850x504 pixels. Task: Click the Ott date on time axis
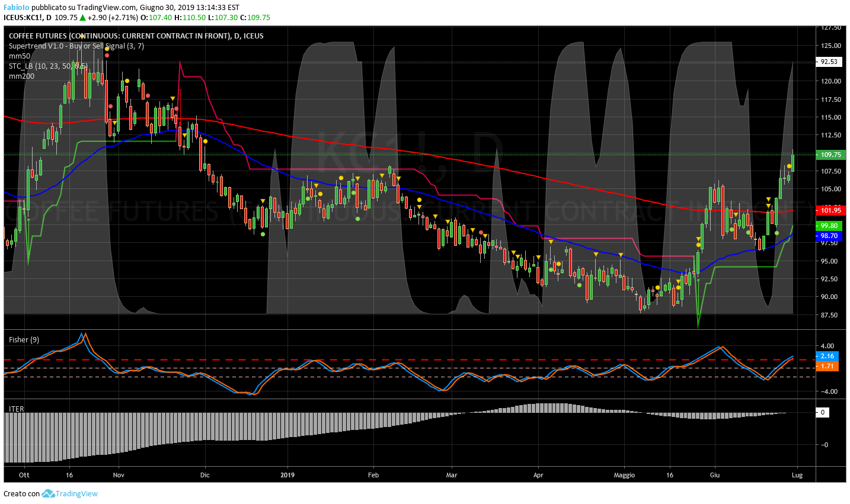[24, 475]
